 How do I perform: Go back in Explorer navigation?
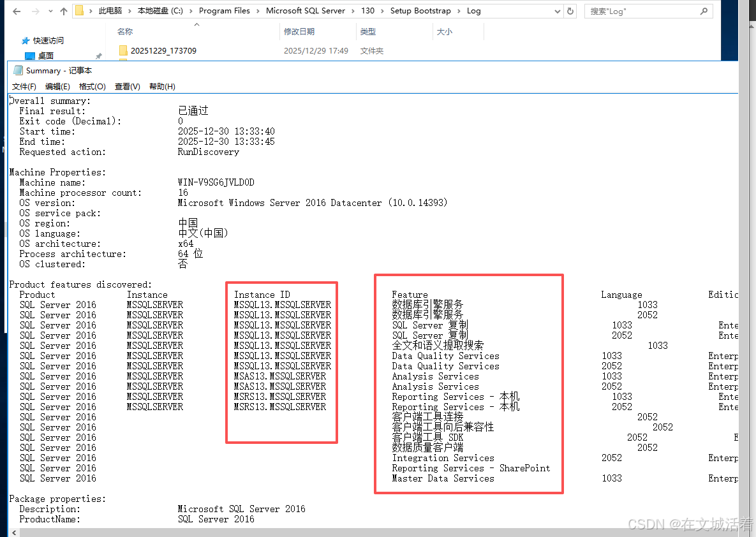coord(17,11)
